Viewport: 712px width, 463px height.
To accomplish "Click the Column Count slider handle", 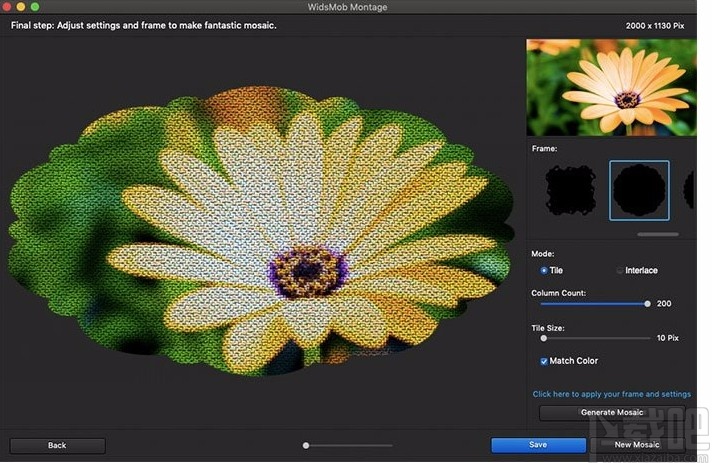I will click(647, 304).
